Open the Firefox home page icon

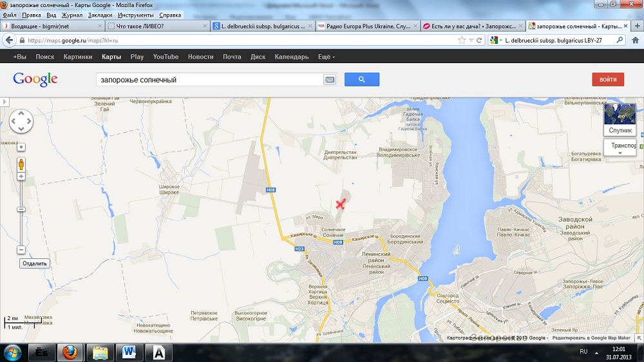click(635, 41)
